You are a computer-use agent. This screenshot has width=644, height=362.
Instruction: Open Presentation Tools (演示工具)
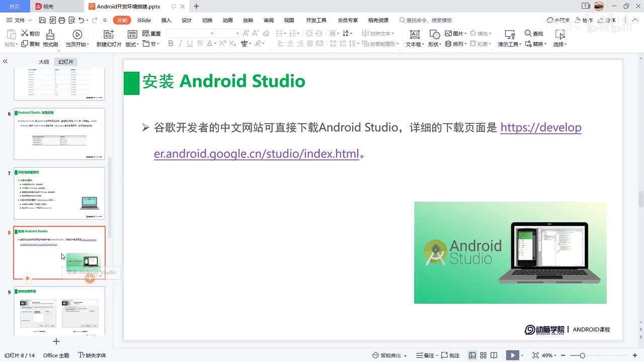tap(510, 38)
